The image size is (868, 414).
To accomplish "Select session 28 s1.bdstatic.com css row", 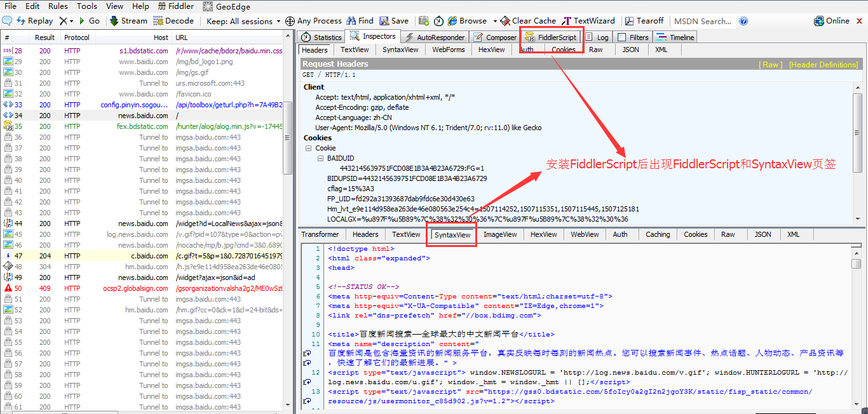I will (142, 51).
